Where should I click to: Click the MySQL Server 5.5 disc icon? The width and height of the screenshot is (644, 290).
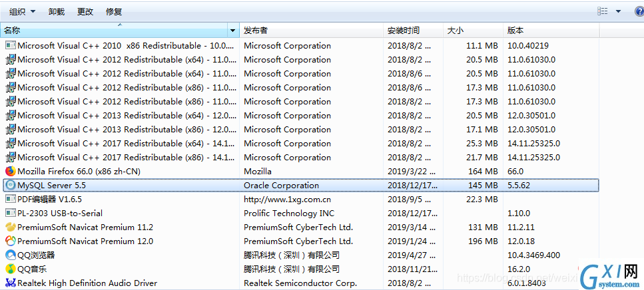tap(10, 185)
